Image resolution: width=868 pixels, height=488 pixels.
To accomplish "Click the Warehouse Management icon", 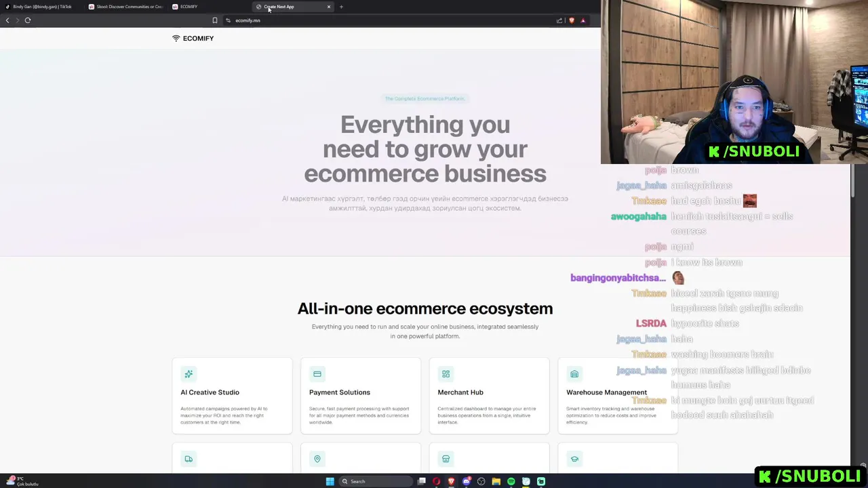I will point(574,373).
